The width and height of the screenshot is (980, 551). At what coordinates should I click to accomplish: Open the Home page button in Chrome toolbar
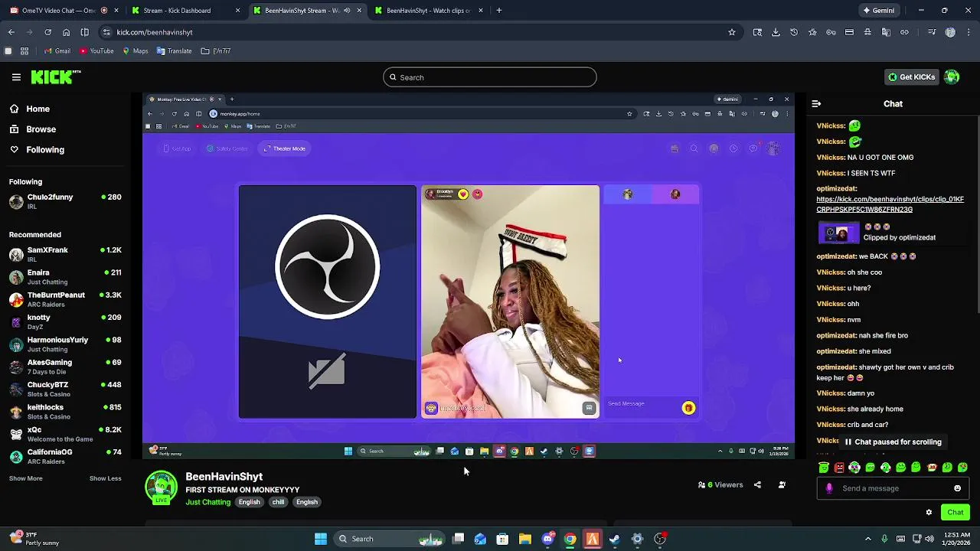[66, 32]
